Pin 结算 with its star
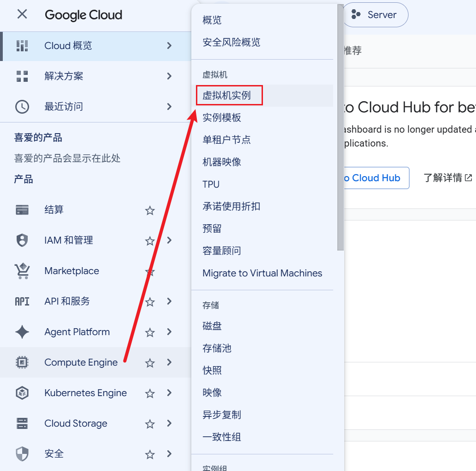 [x=150, y=210]
